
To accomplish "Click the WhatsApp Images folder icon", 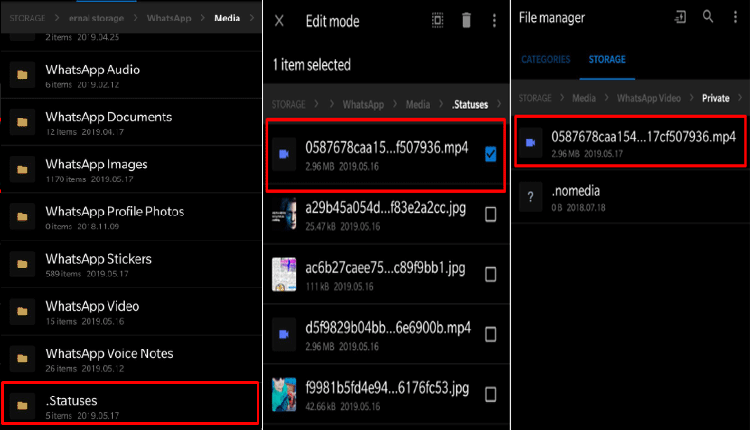I will point(22,170).
